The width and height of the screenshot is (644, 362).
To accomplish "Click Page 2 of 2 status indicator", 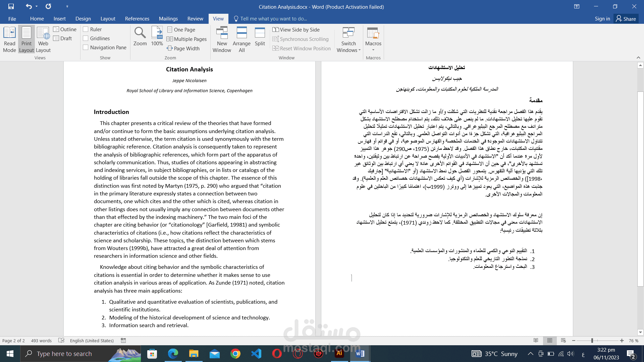I will [x=13, y=341].
